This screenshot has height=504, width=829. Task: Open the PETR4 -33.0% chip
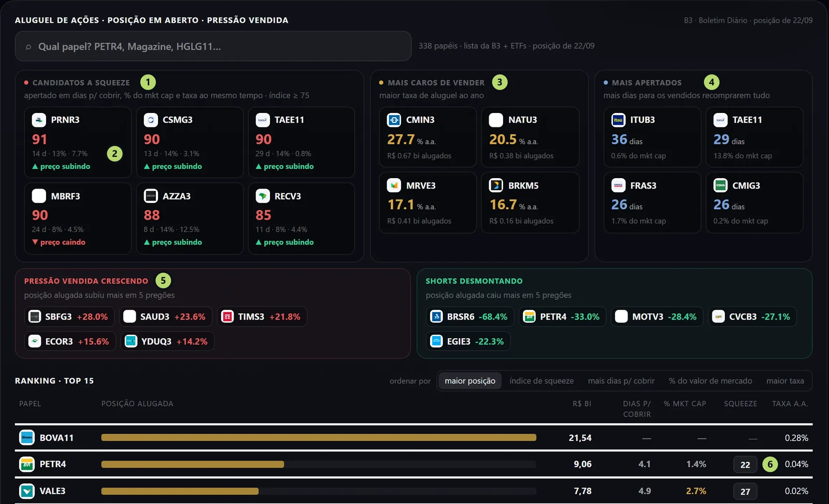[x=563, y=316]
